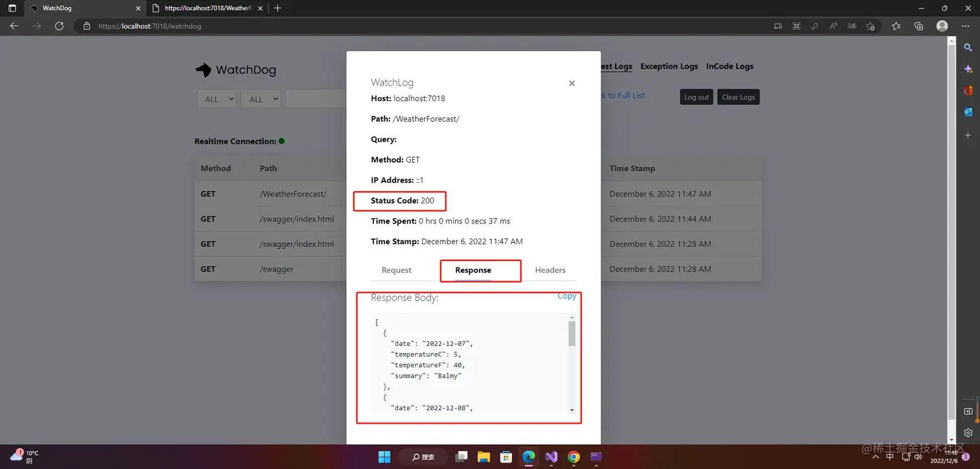
Task: View site security lock info
Action: [x=86, y=26]
